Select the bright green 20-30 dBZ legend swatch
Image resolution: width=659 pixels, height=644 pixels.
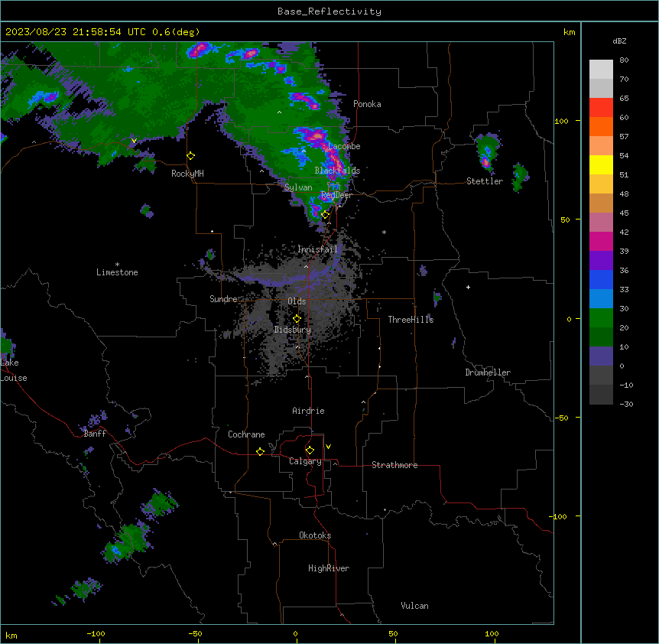tap(601, 318)
